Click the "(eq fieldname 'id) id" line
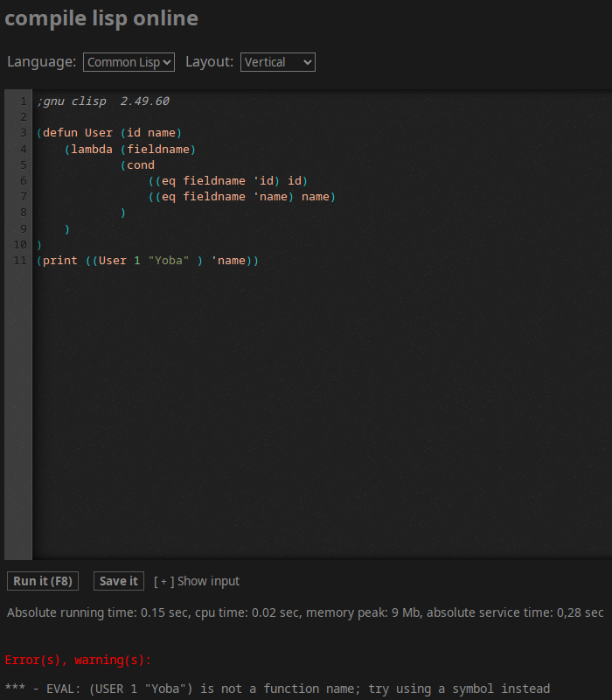The image size is (612, 700). [x=228, y=181]
